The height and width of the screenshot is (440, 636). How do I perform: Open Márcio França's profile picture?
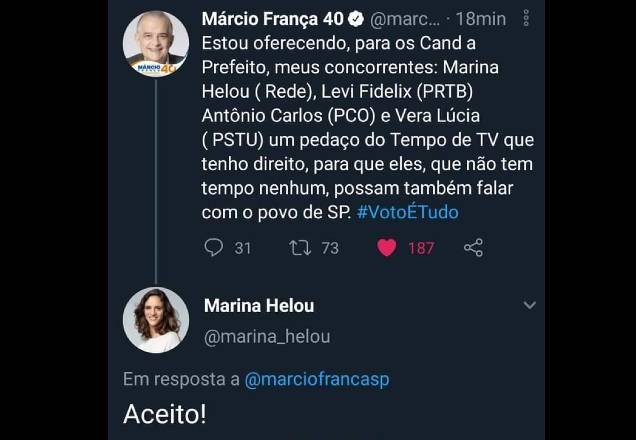point(155,43)
